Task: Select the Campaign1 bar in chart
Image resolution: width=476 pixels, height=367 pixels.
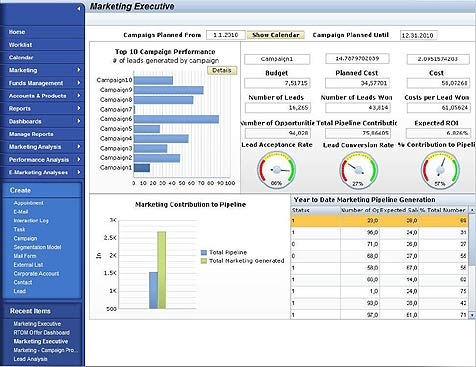Action: coord(142,168)
